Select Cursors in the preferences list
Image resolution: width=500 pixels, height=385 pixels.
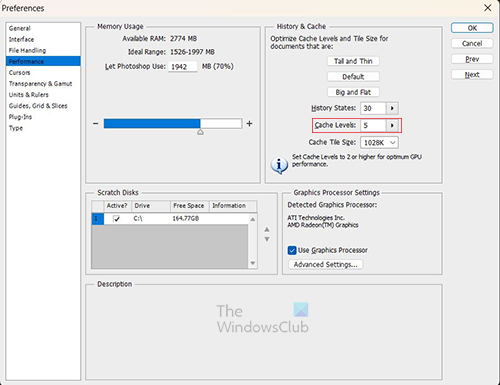(20, 73)
